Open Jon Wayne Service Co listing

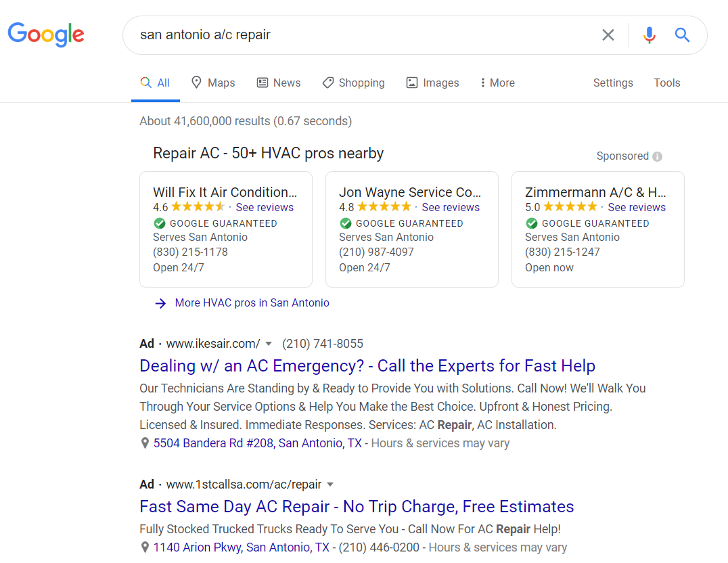point(410,192)
